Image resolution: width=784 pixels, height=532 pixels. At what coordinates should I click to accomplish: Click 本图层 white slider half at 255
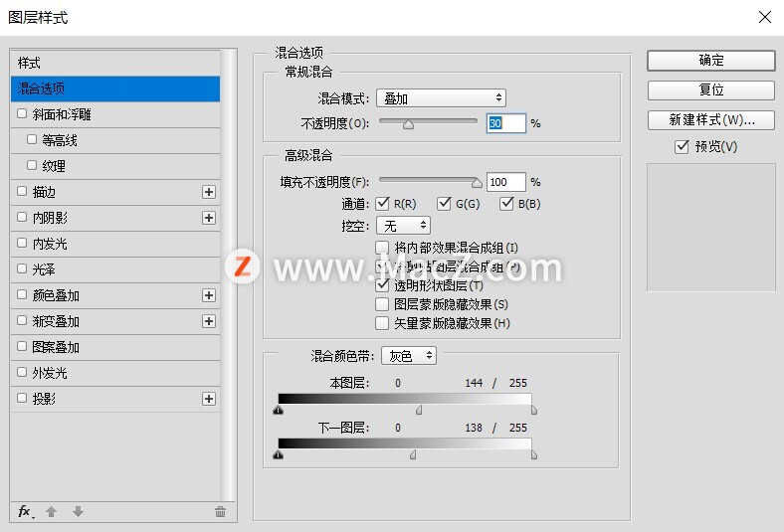(534, 410)
